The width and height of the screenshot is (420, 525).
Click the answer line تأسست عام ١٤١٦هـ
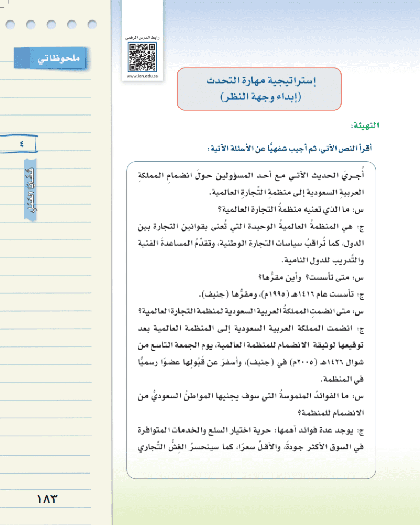coord(282,295)
